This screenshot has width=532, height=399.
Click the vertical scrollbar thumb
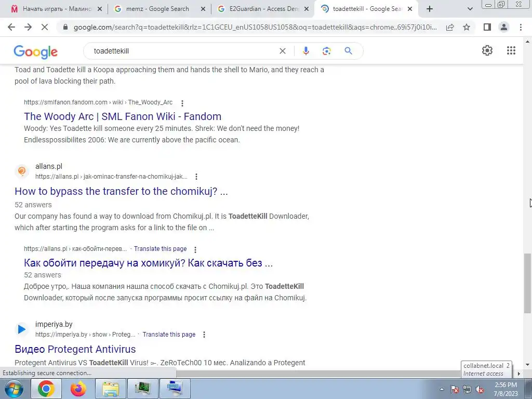click(528, 283)
